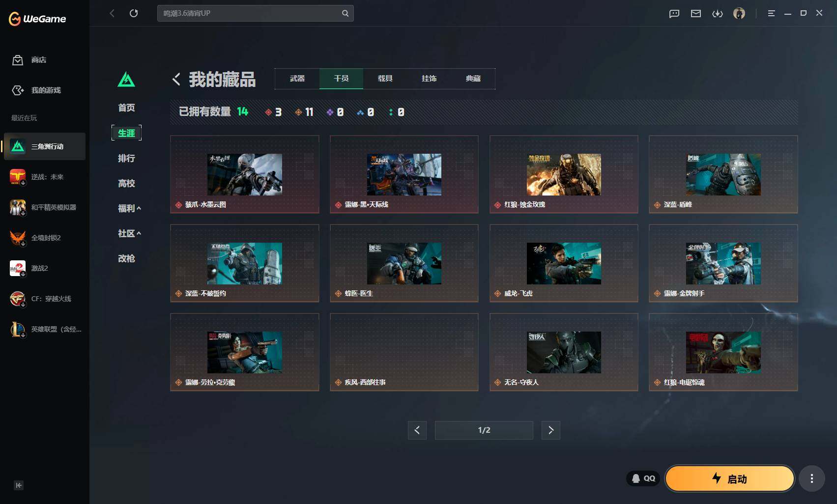The height and width of the screenshot is (504, 837).
Task: Open 露娜-黑•天际线 operator card
Action: [404, 174]
